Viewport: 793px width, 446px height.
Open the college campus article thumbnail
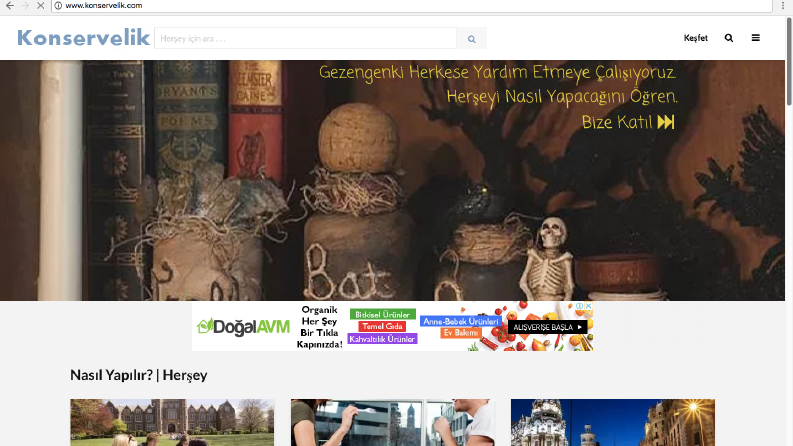point(172,422)
